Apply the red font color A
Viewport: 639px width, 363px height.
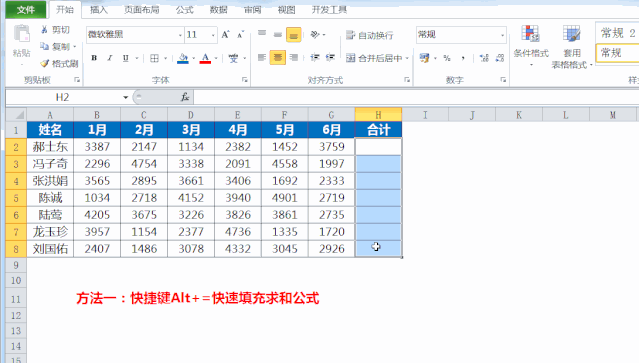coord(205,58)
